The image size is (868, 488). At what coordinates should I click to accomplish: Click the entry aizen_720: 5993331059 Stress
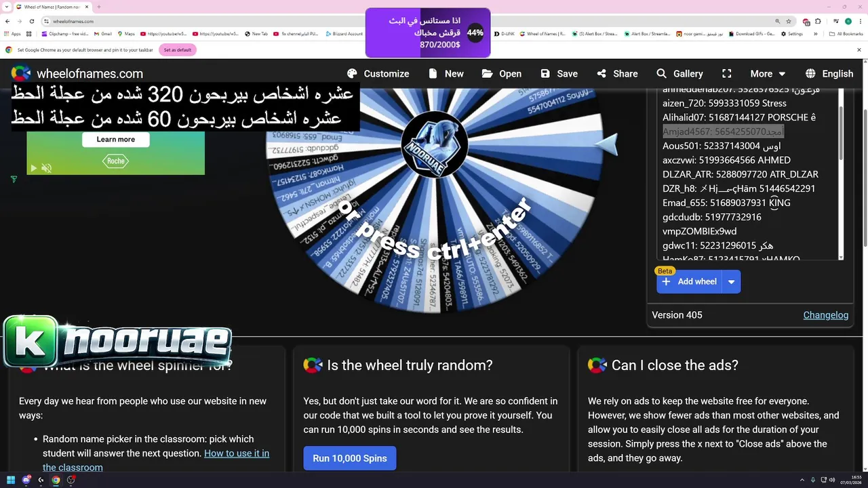pos(724,103)
